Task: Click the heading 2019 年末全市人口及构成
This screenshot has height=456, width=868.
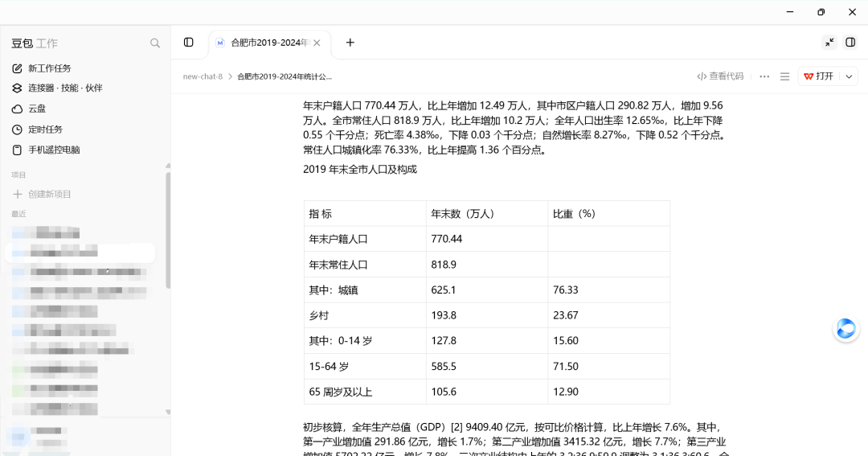Action: pos(360,170)
